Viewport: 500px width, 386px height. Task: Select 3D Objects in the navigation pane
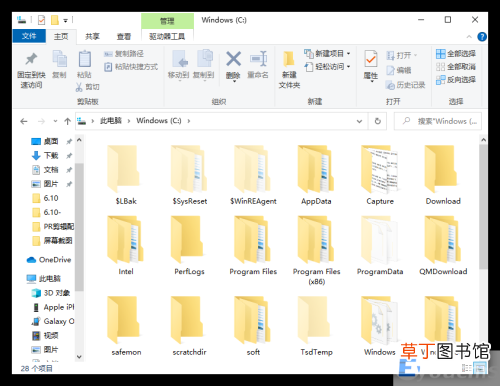pyautogui.click(x=51, y=293)
